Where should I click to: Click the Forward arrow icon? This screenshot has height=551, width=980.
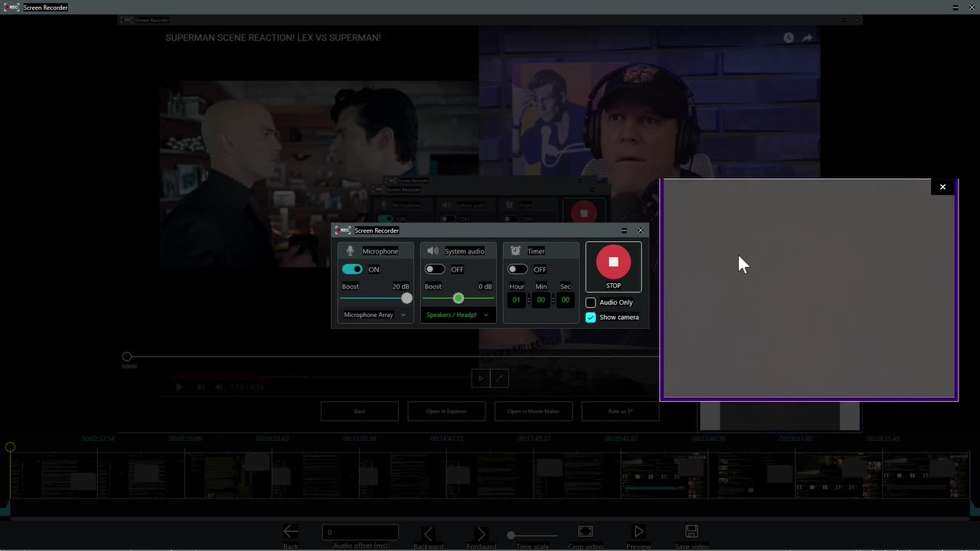[481, 533]
